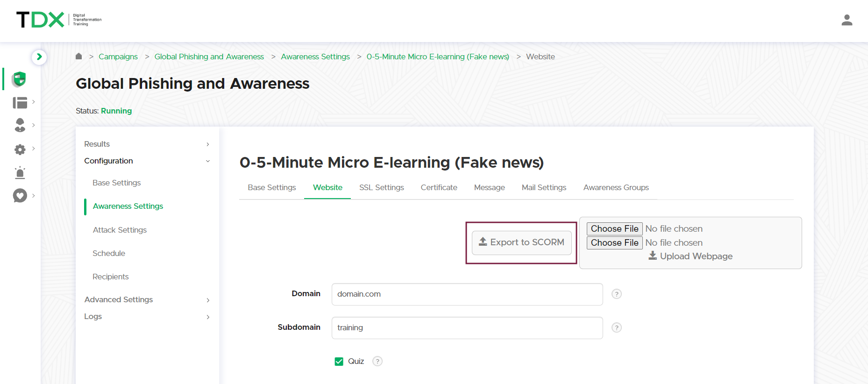The width and height of the screenshot is (868, 384).
Task: Click the home breadcrumb icon
Action: click(x=78, y=57)
